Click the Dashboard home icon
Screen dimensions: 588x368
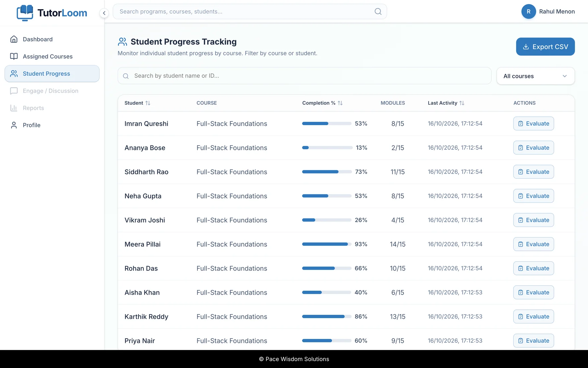(x=14, y=39)
